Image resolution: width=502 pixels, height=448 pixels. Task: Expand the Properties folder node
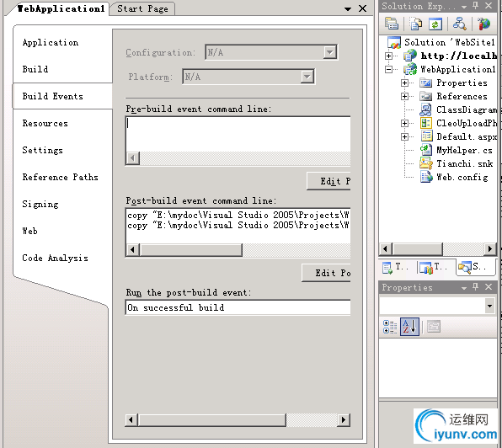[x=404, y=83]
